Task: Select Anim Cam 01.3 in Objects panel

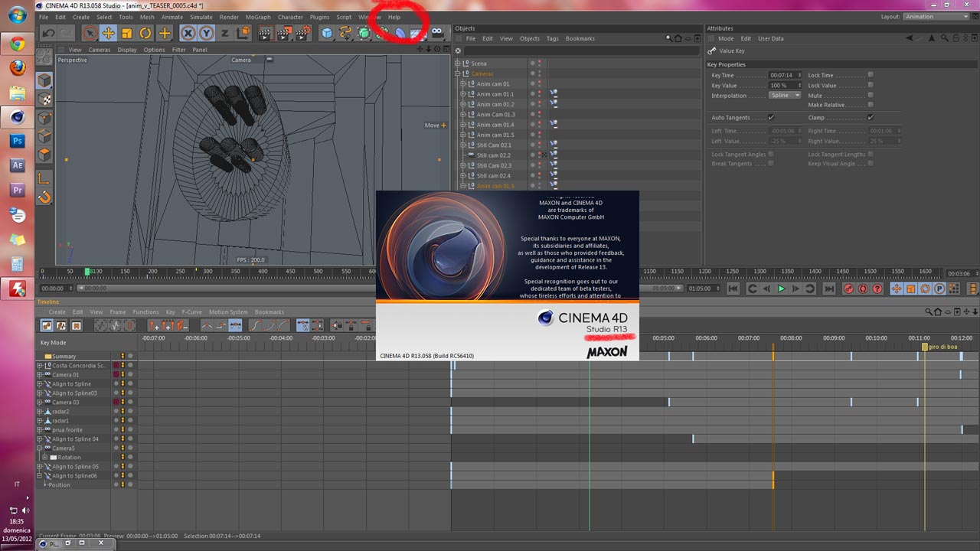Action: pos(495,114)
